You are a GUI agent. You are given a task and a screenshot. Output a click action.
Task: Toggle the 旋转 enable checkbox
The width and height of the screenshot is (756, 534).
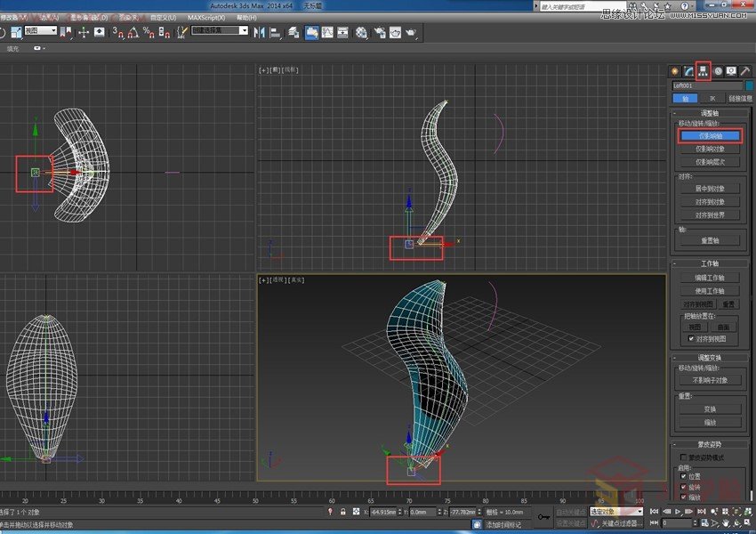coord(683,487)
